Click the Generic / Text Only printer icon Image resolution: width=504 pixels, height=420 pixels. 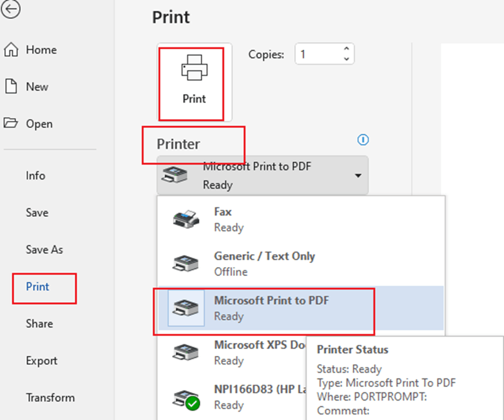click(x=186, y=264)
